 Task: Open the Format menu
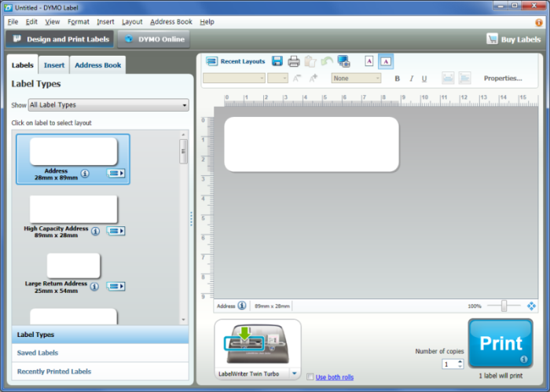click(x=79, y=22)
